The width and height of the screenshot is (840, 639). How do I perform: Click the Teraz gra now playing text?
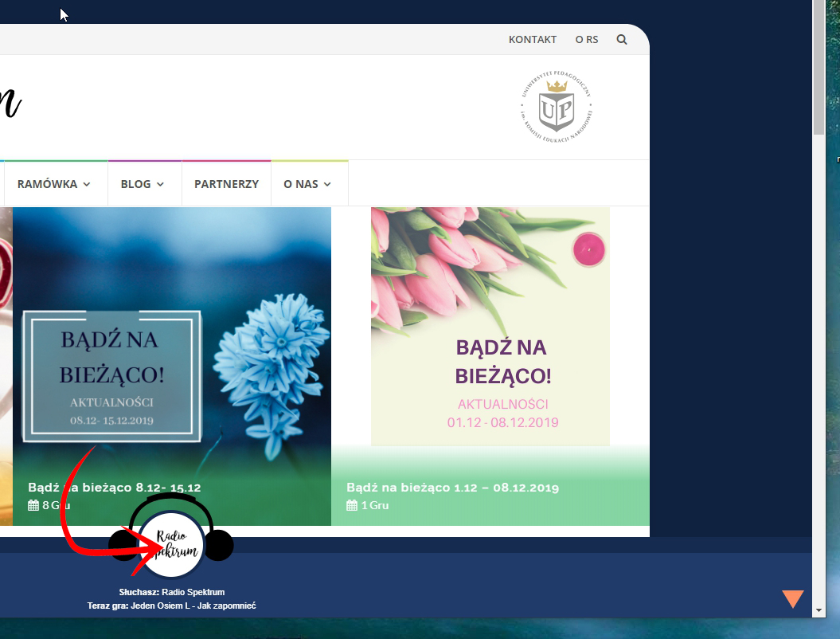click(171, 606)
